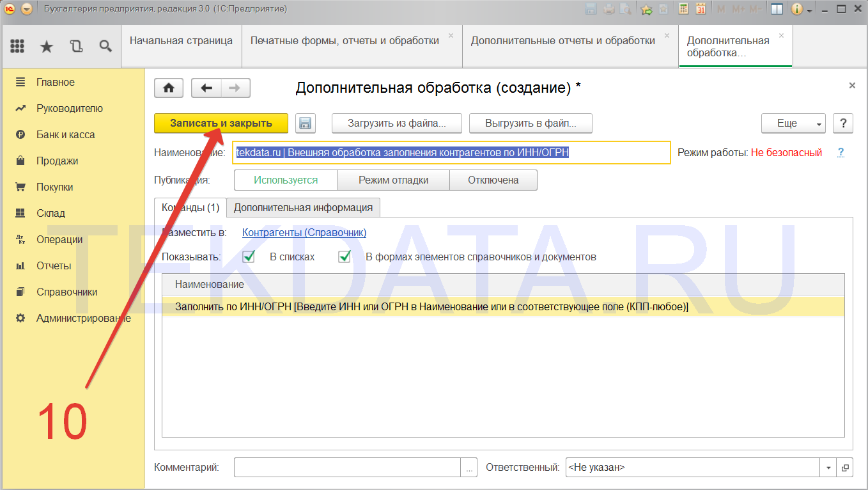This screenshot has height=490, width=868.
Task: Click the grayed star icon in title bar
Action: (663, 9)
